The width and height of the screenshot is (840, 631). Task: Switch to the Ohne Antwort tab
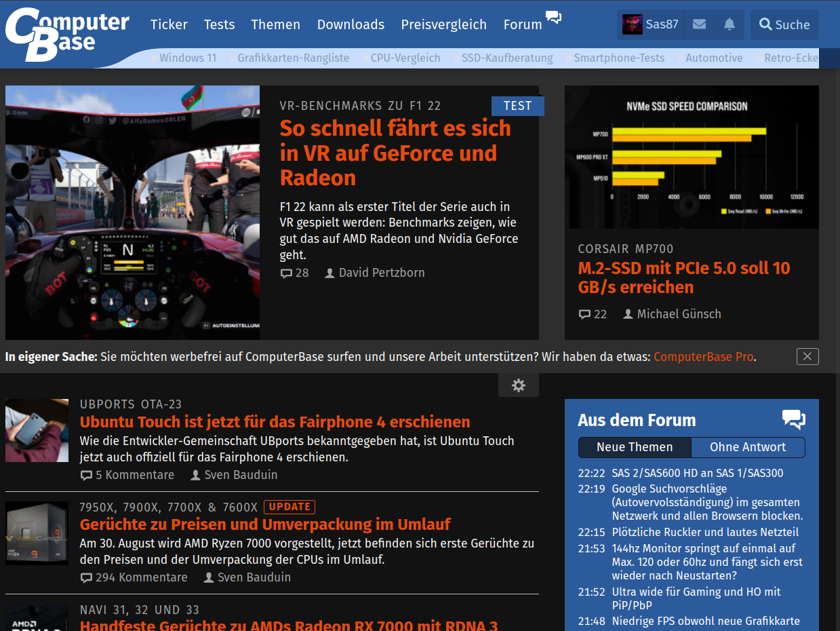(x=748, y=447)
